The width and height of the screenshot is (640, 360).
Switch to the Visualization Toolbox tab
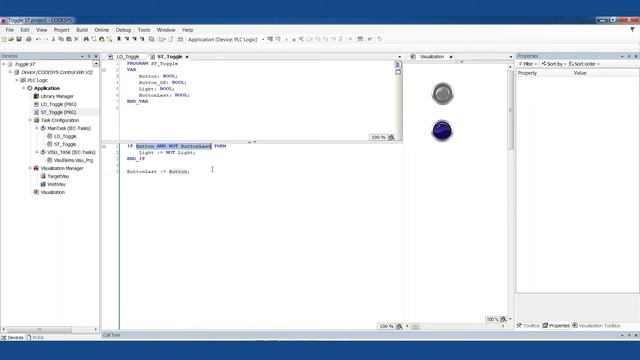click(x=596, y=326)
